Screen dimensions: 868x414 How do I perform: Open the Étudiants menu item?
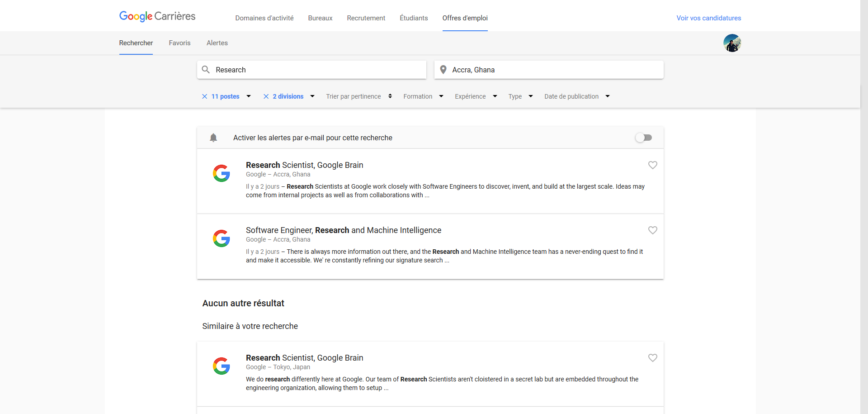(x=414, y=18)
